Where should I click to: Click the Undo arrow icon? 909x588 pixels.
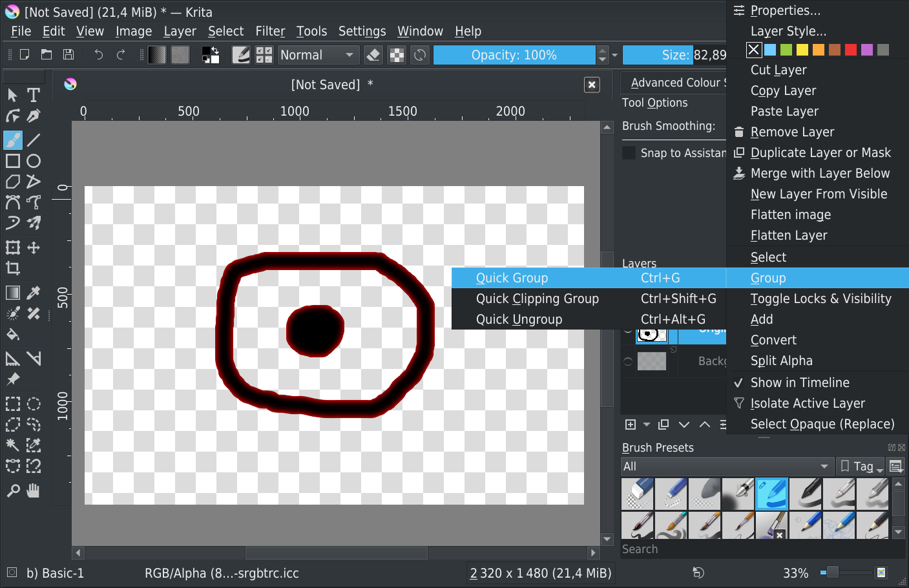click(98, 55)
